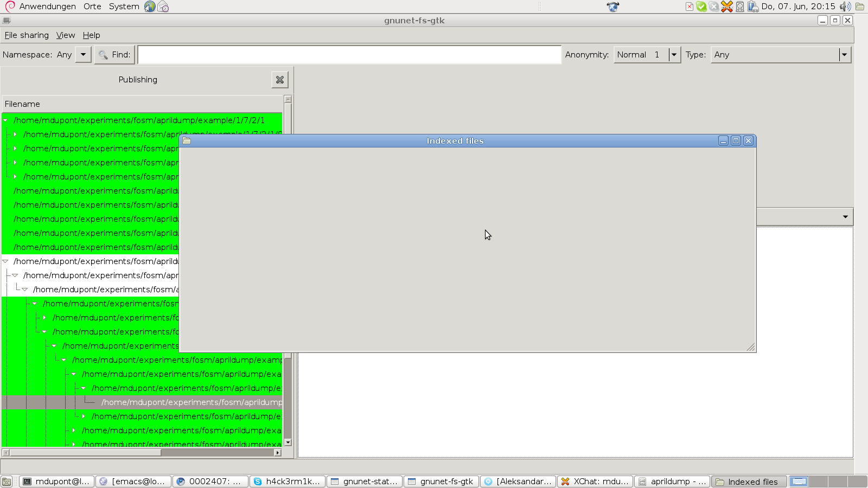
Task: Open the File sharing menu
Action: coord(27,35)
